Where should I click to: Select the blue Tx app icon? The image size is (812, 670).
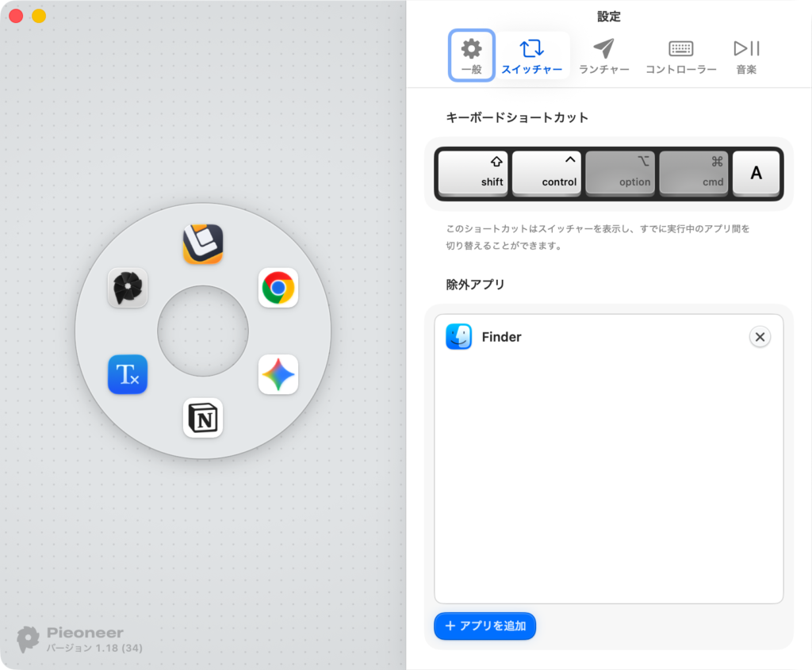pyautogui.click(x=128, y=374)
